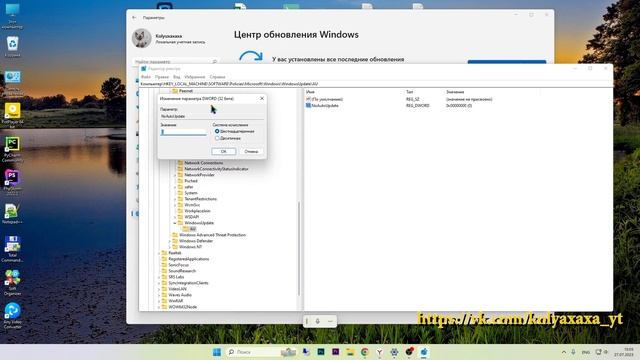Screen dimensions: 640x360
Task: Open the Favorites menu in Registry Editor
Action: pos(195,77)
